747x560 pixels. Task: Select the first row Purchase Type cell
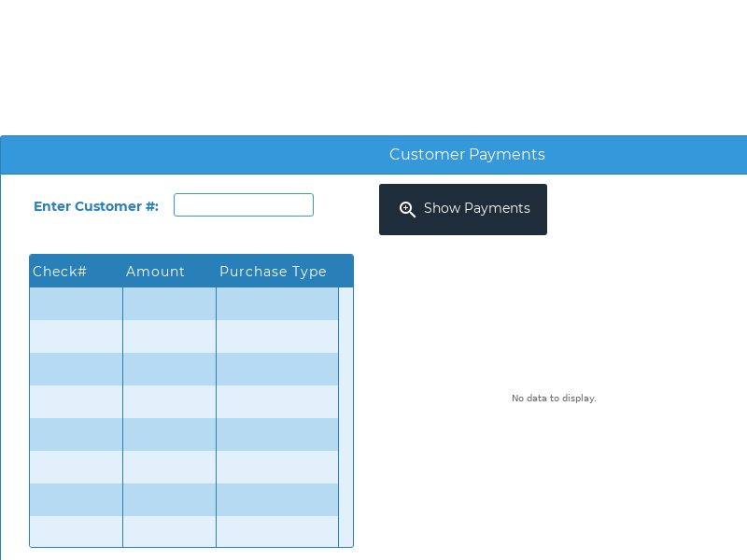(x=277, y=304)
